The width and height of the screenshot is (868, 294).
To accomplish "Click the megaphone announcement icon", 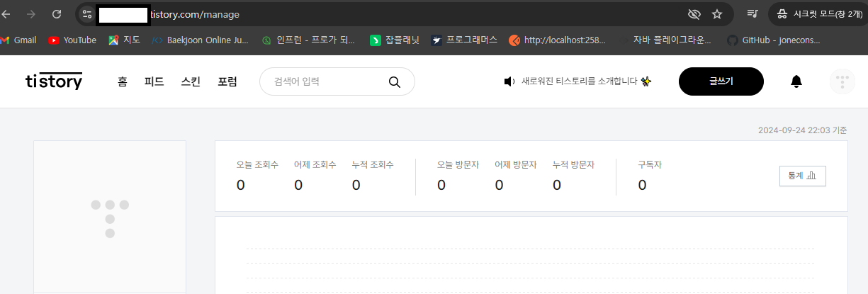I will [x=509, y=81].
